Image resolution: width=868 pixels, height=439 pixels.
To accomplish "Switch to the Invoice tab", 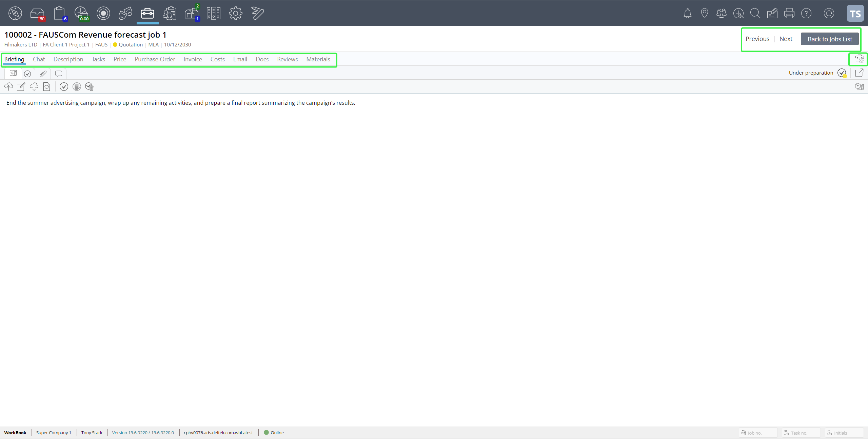I will coord(193,59).
